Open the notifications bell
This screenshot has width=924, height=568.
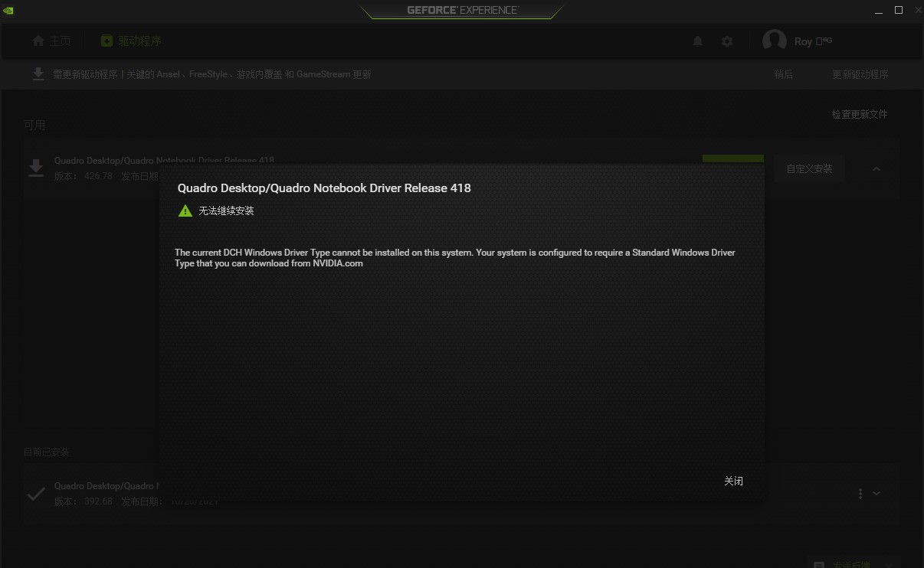[697, 41]
